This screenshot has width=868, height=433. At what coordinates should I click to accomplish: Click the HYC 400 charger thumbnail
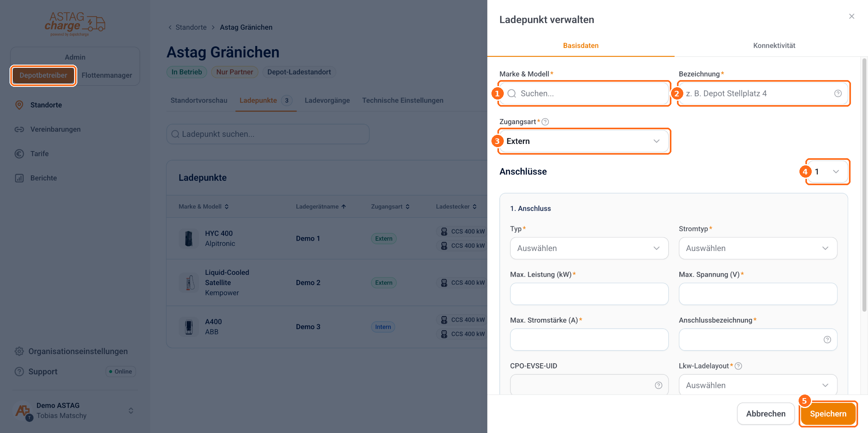point(189,238)
